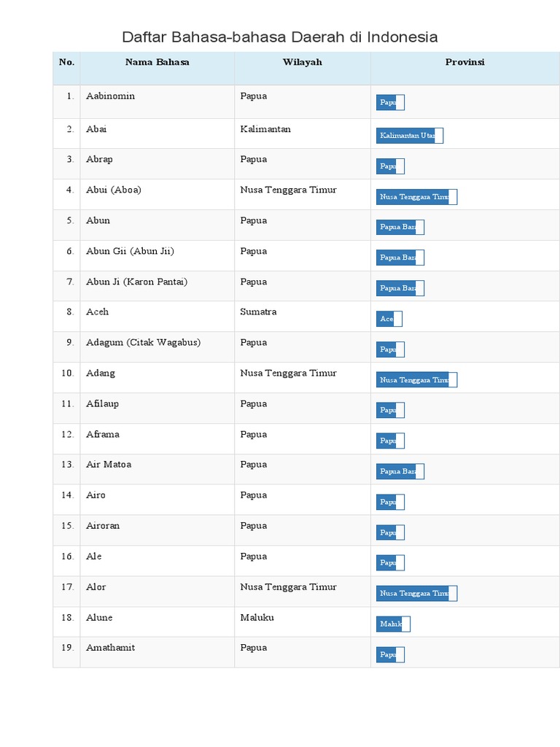Click the Nusa Tenggara Timur tag for Adang
Viewport: 560px width, 747px height.
click(x=416, y=380)
